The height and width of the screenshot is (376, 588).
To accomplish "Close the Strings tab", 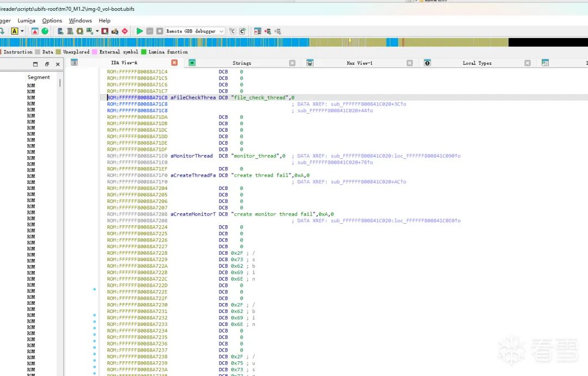I will pyautogui.click(x=292, y=63).
